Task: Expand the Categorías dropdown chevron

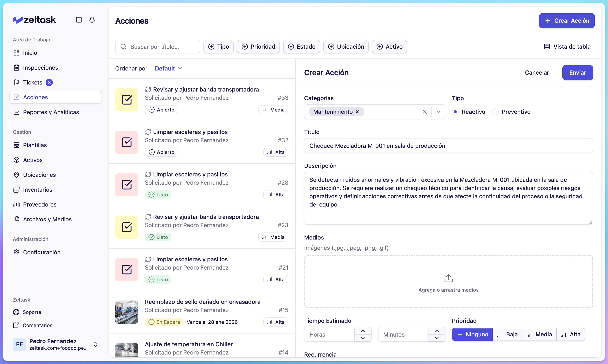Action: click(439, 112)
